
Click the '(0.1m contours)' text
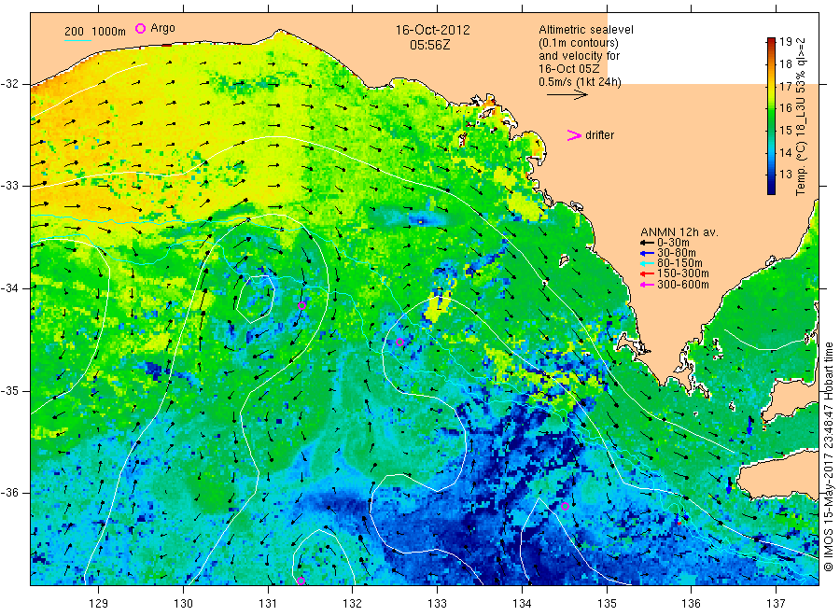579,43
